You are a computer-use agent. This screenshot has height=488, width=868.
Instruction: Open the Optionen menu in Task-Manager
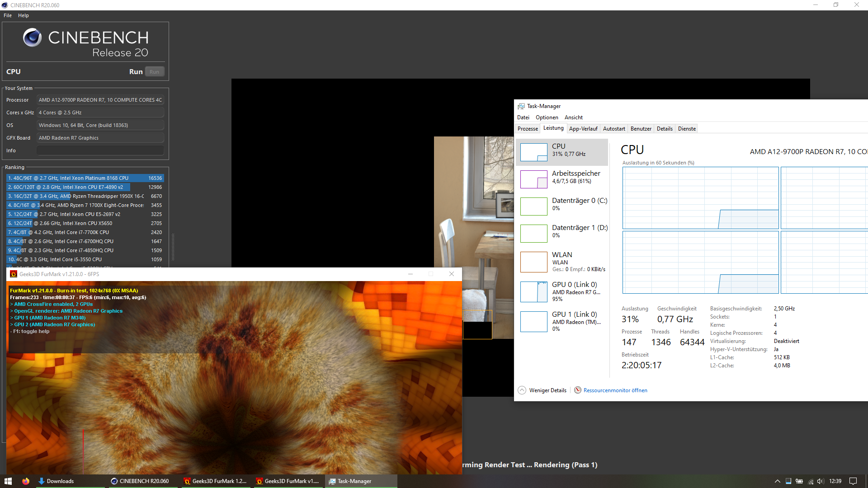coord(547,117)
